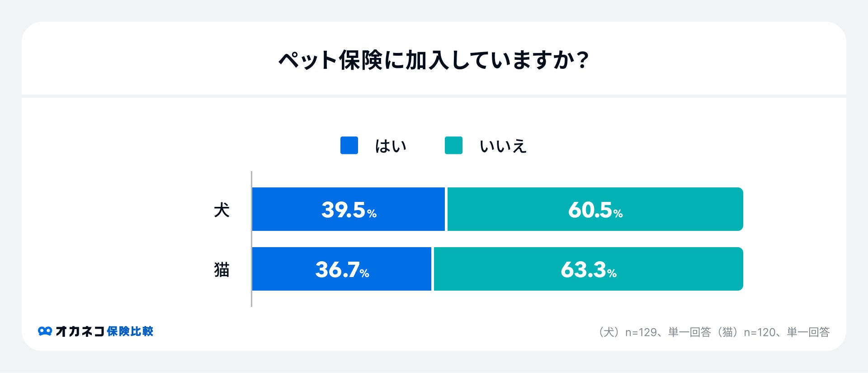868x373 pixels.
Task: Click the 犬 row label
Action: 222,210
